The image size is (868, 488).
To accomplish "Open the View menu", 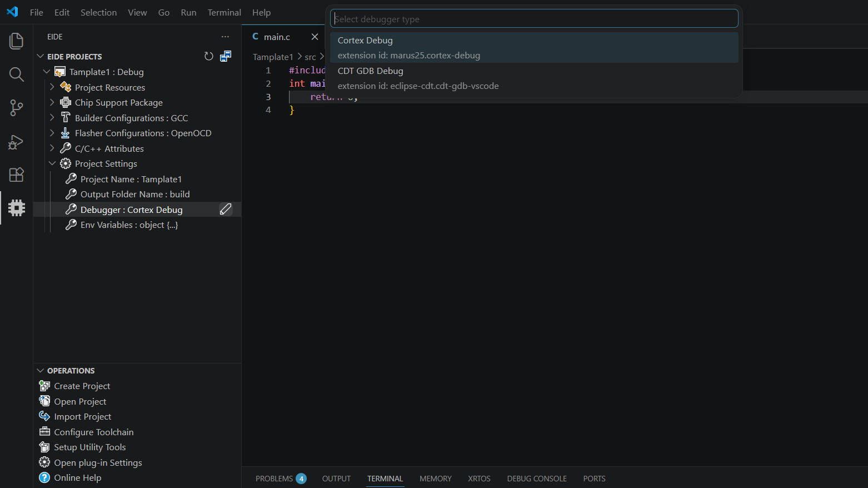I will coord(137,12).
